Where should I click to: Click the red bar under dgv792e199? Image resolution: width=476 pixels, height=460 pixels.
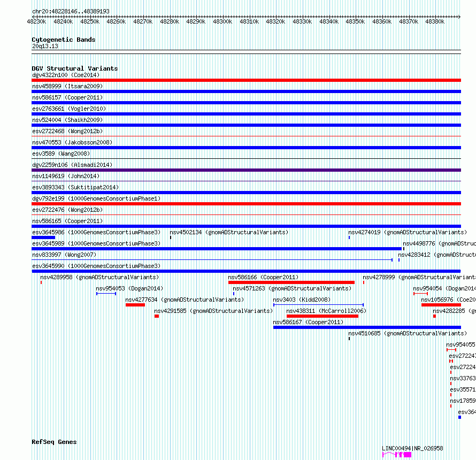click(x=246, y=204)
